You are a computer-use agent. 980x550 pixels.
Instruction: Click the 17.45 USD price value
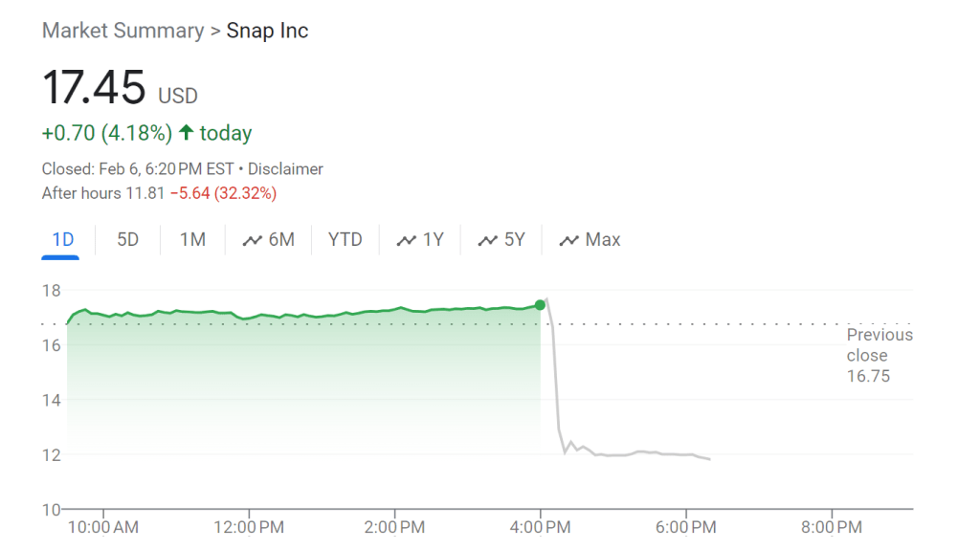[94, 88]
